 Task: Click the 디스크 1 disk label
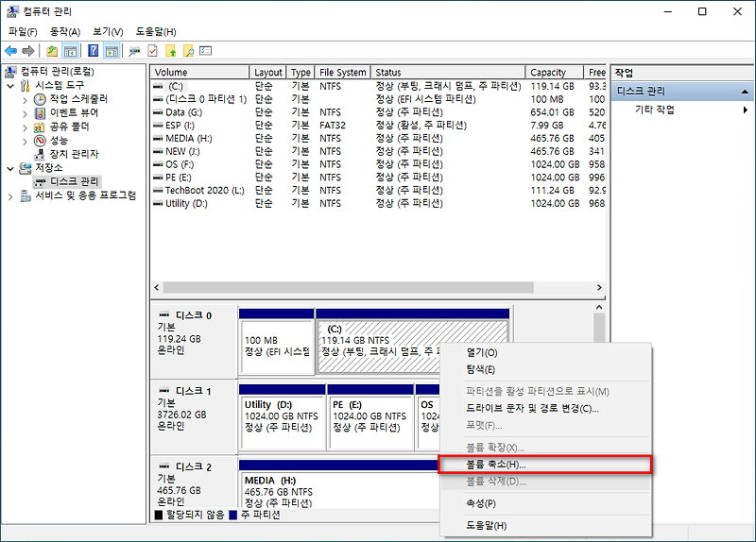point(194,391)
